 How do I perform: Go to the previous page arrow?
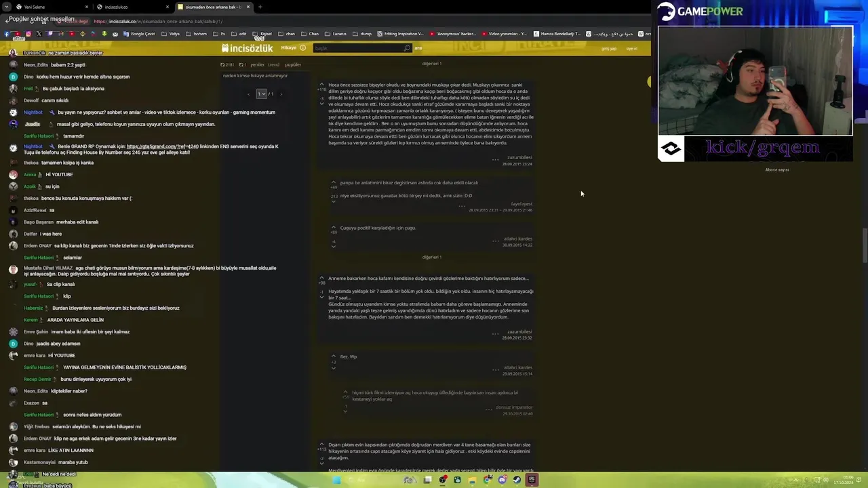(248, 94)
